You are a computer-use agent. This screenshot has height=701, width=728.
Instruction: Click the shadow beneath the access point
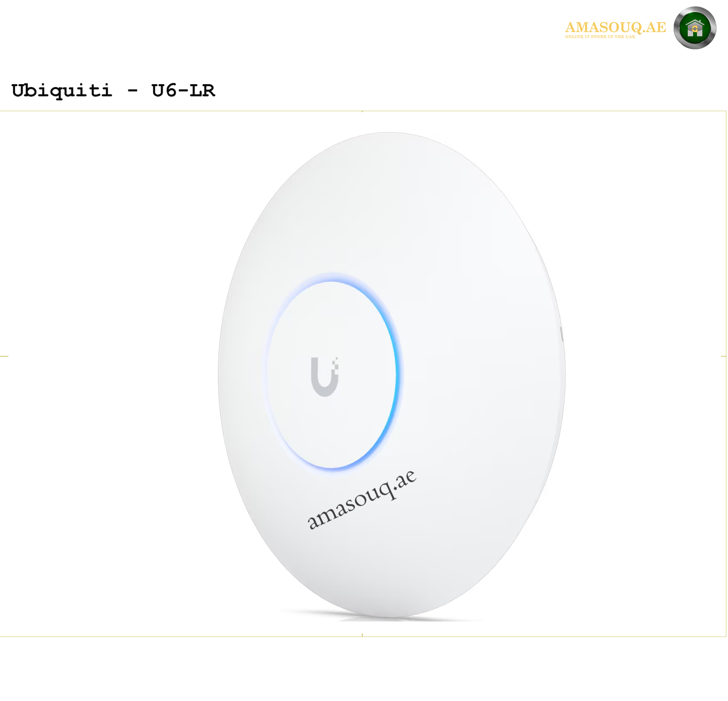click(383, 615)
